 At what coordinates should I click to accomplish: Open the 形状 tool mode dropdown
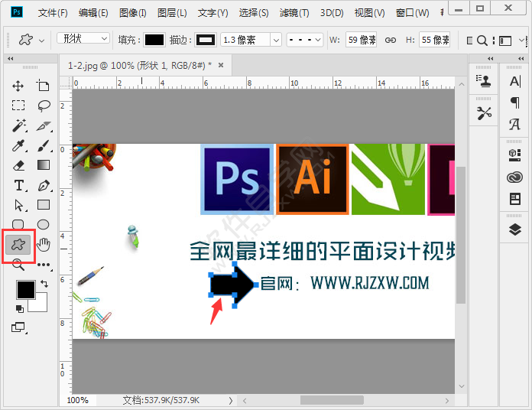(83, 38)
